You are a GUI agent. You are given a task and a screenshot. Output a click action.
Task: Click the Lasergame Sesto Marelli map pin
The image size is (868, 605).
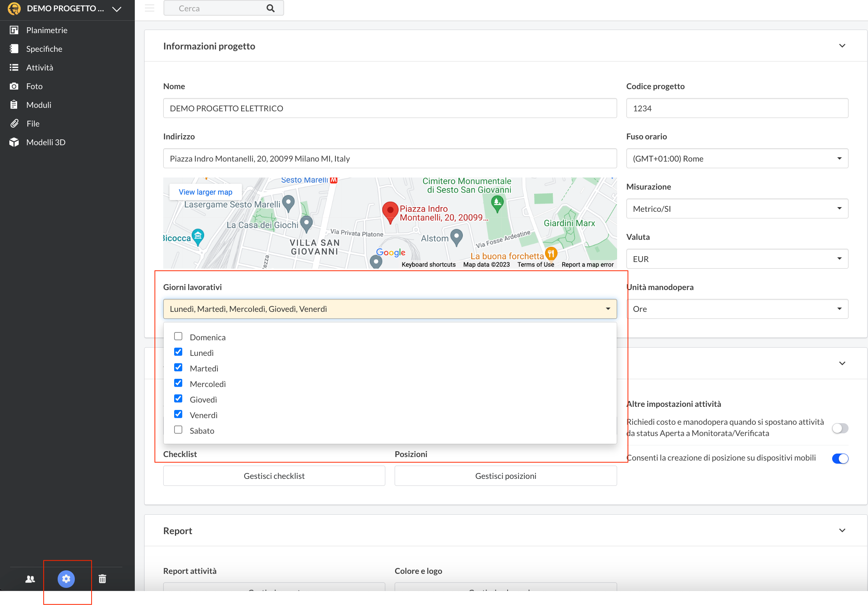288,204
